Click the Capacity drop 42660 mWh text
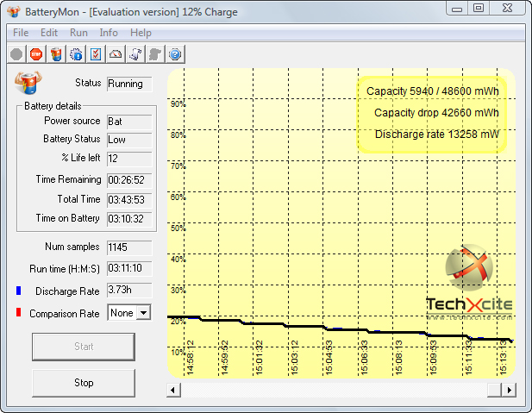This screenshot has width=532, height=413. pos(436,113)
